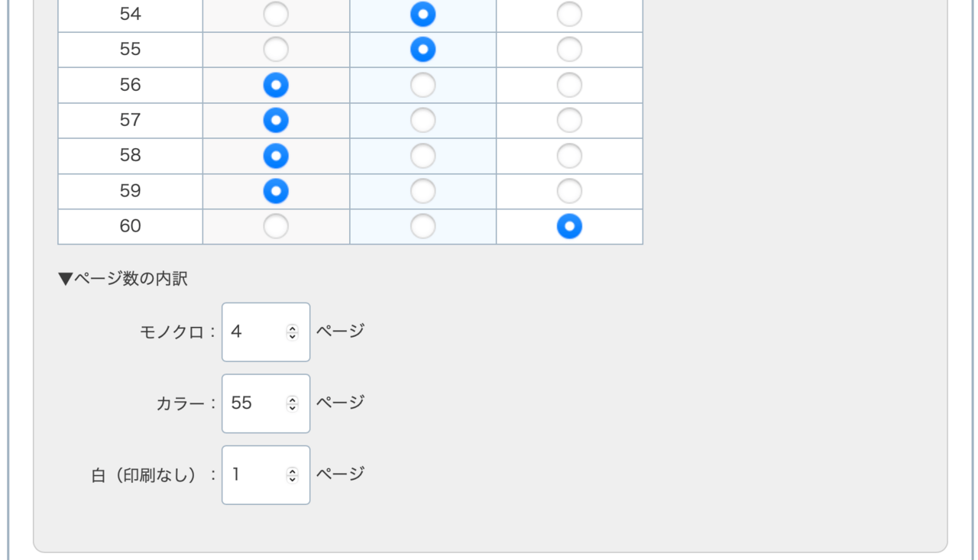Select monochrome radio for page 54

(x=276, y=14)
